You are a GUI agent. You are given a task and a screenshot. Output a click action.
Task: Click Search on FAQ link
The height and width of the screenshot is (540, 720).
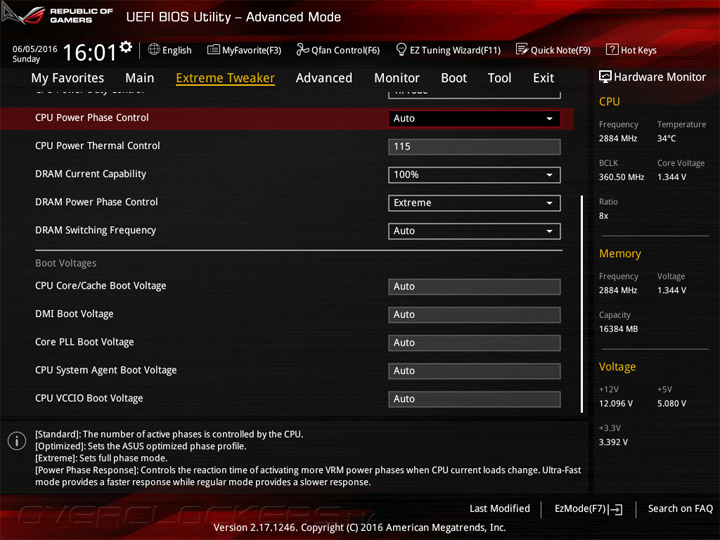(680, 508)
